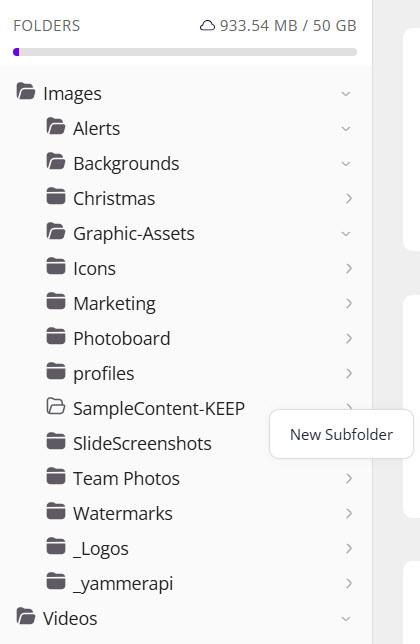Open the SlideScreenshots folder
This screenshot has width=420, height=644.
pyautogui.click(x=142, y=443)
